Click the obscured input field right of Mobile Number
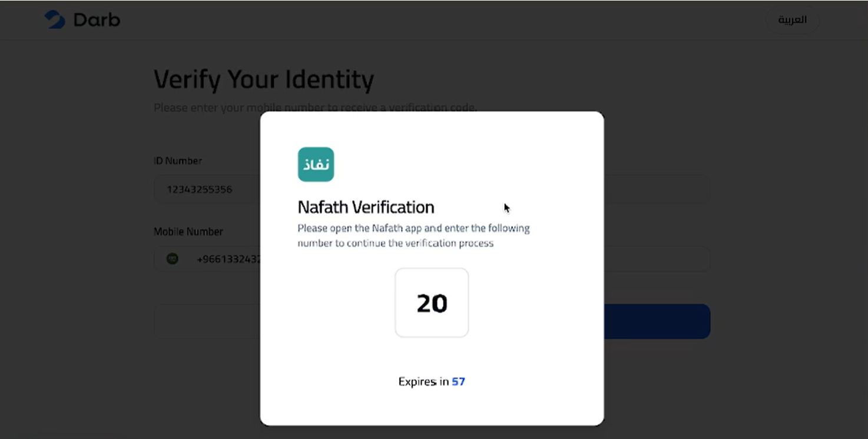This screenshot has height=439, width=868. 657,259
